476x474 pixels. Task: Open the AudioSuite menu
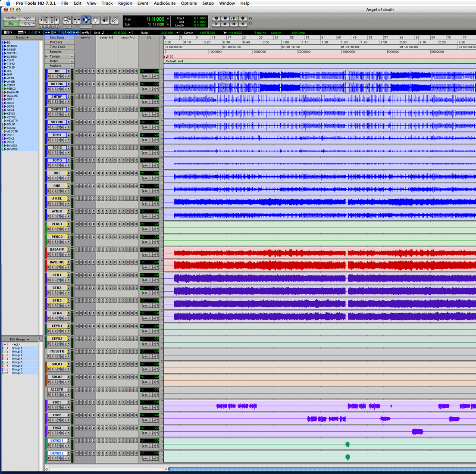point(165,3)
